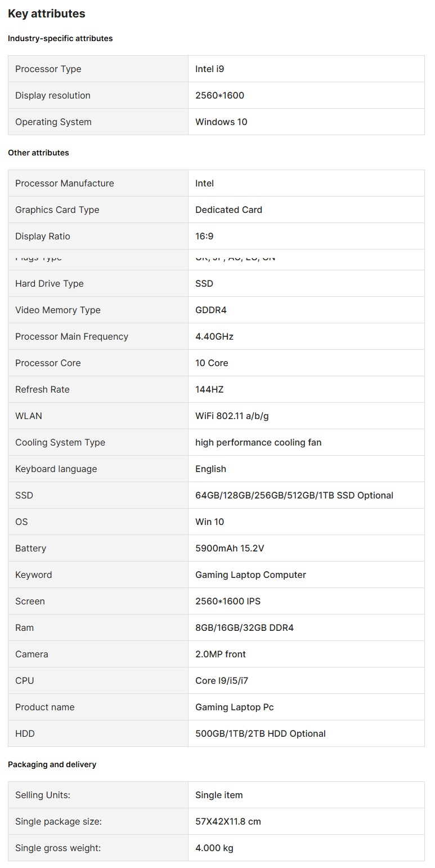Click the "Other attributes" subheading

point(38,153)
